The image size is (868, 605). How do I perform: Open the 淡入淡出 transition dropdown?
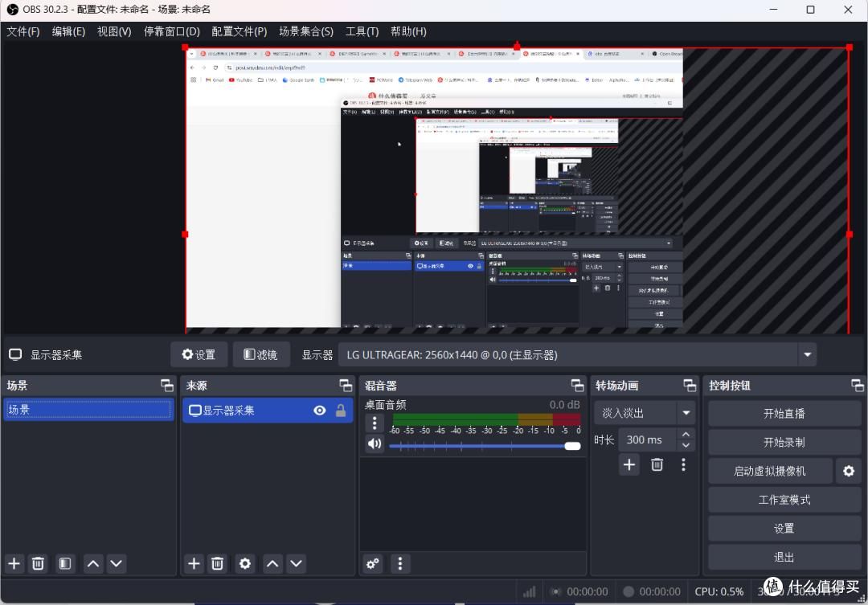tap(645, 413)
